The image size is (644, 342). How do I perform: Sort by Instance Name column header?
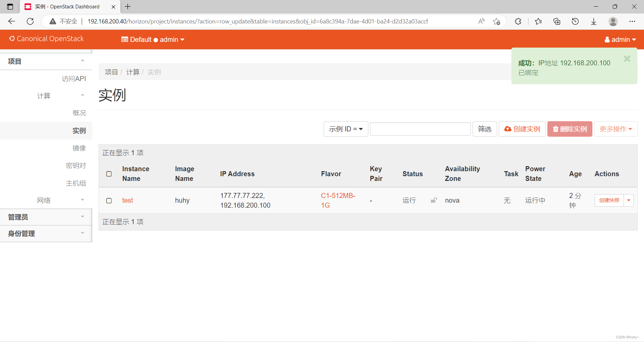[136, 174]
